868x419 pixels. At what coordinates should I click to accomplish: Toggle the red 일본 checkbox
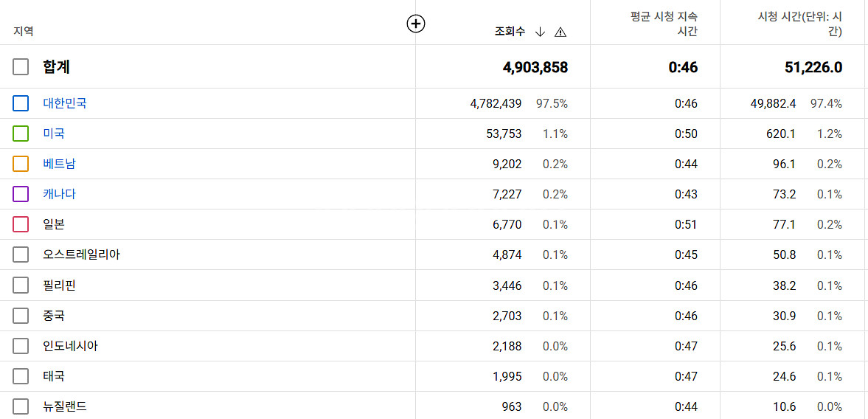tap(21, 224)
